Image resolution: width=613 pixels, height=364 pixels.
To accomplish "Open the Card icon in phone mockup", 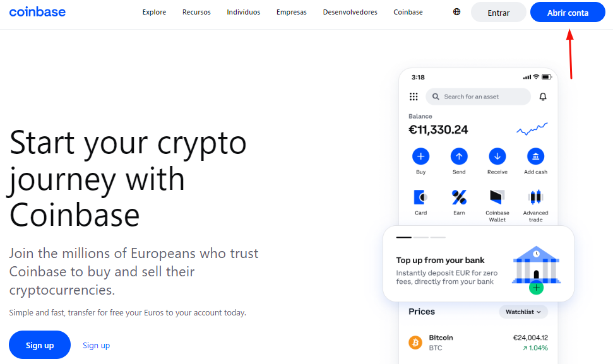I will [x=420, y=197].
